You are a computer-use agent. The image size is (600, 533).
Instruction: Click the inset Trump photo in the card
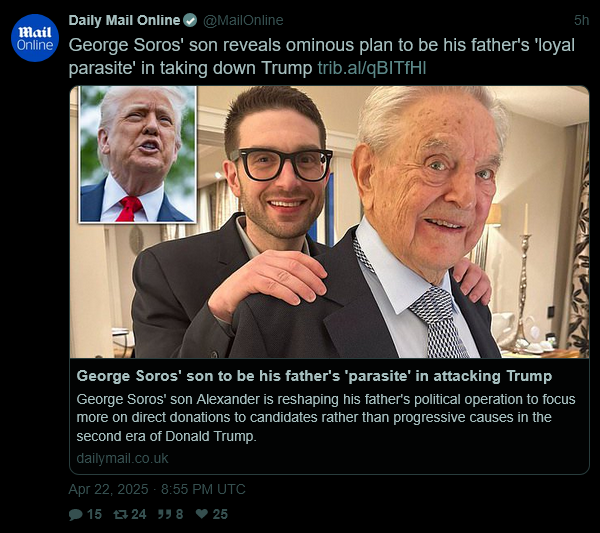click(x=137, y=154)
